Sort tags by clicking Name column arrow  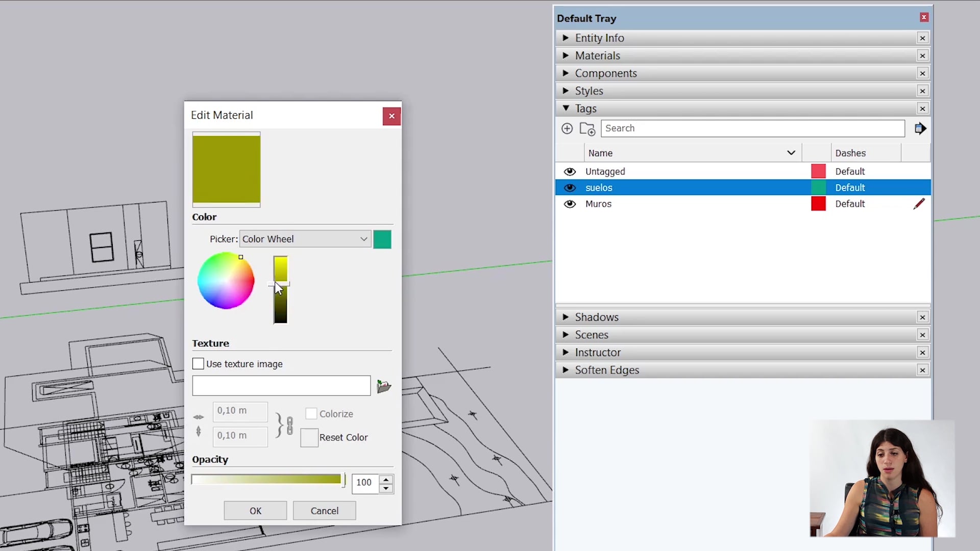(791, 153)
